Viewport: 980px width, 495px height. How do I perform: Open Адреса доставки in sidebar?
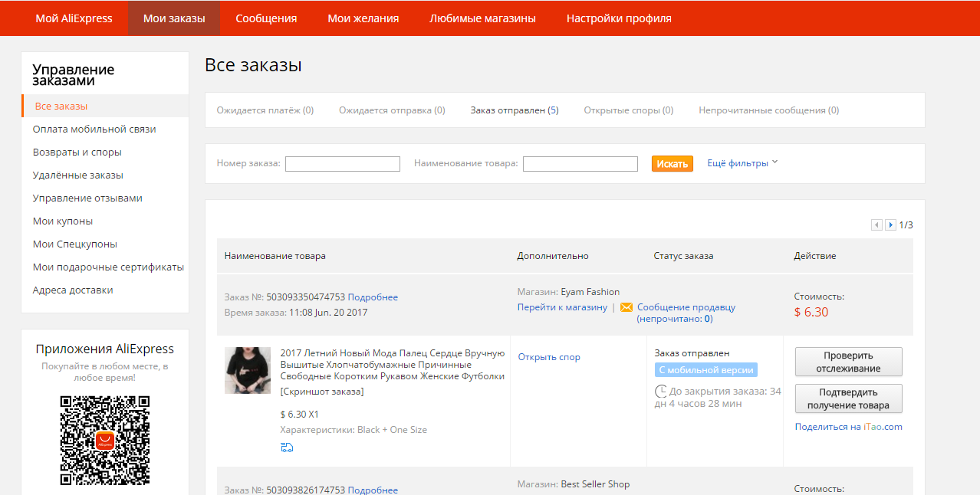(x=73, y=290)
